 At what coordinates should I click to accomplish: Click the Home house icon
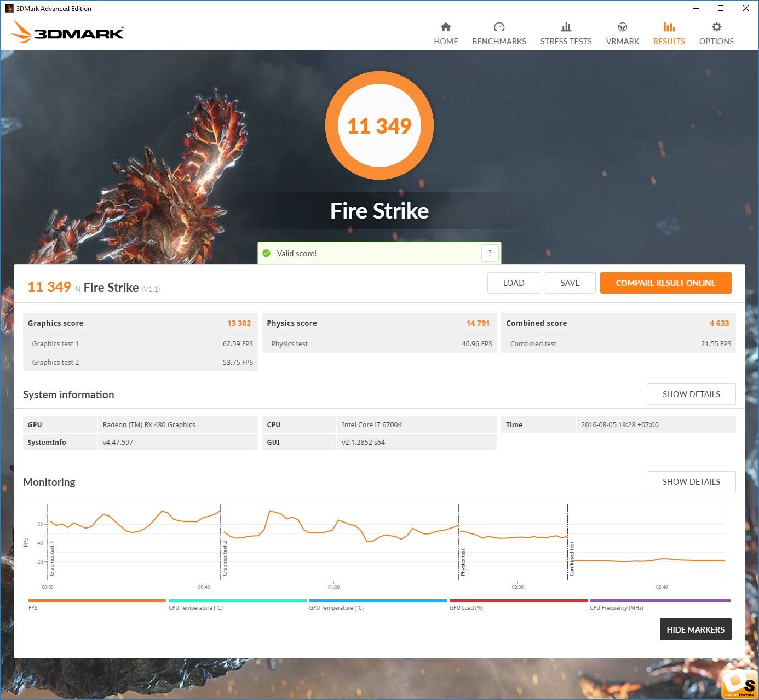(x=446, y=27)
